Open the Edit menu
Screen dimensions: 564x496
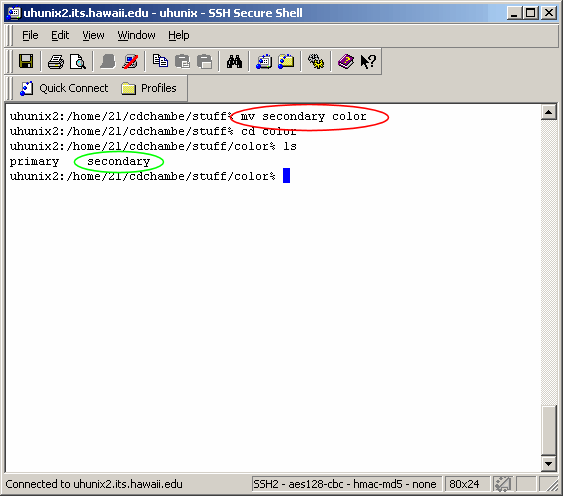60,35
